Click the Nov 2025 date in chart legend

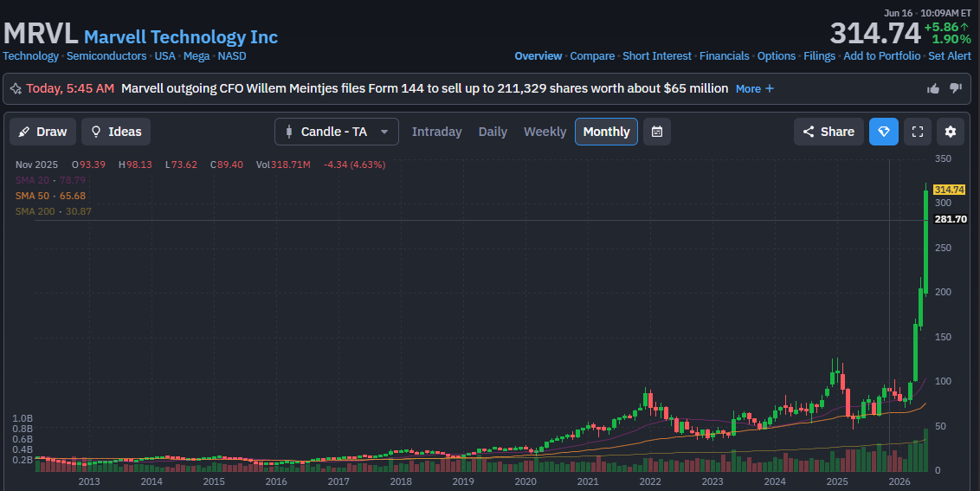[36, 165]
